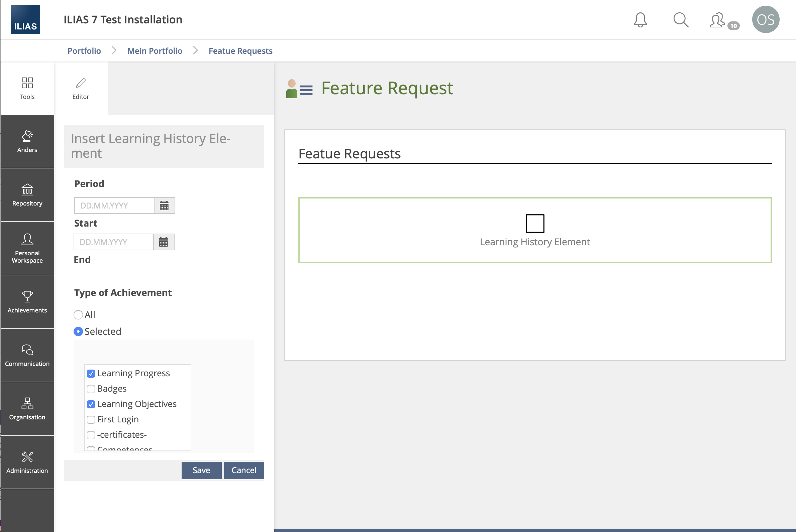
Task: Open the Achievements trophy item
Action: [x=27, y=302]
